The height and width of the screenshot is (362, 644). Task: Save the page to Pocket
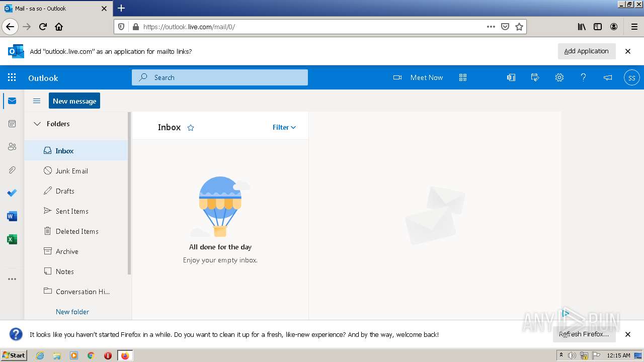505,27
